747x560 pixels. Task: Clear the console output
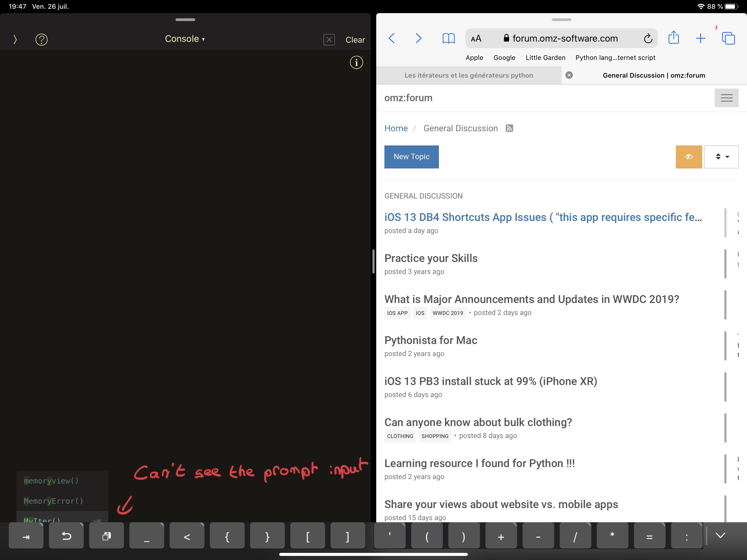355,40
